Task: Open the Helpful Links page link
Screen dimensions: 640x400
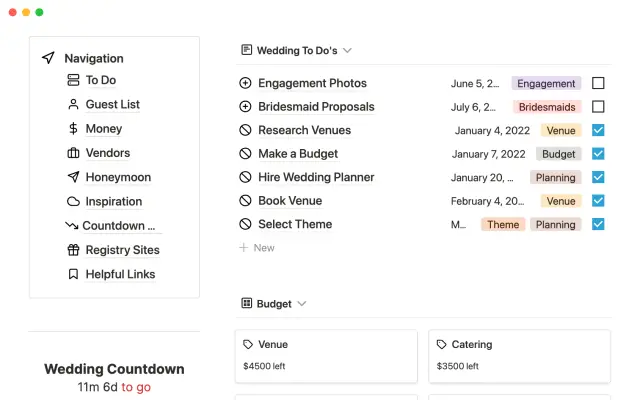Action: click(120, 274)
